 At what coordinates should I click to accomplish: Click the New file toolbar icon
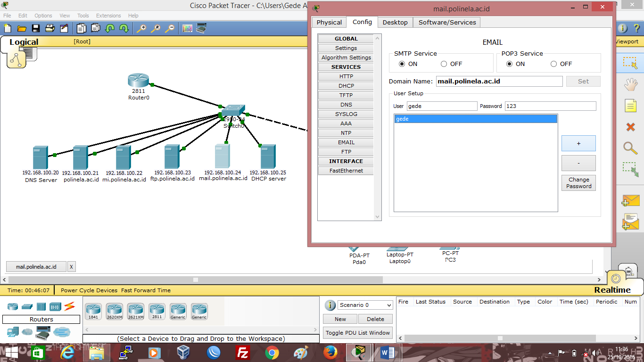click(x=8, y=28)
